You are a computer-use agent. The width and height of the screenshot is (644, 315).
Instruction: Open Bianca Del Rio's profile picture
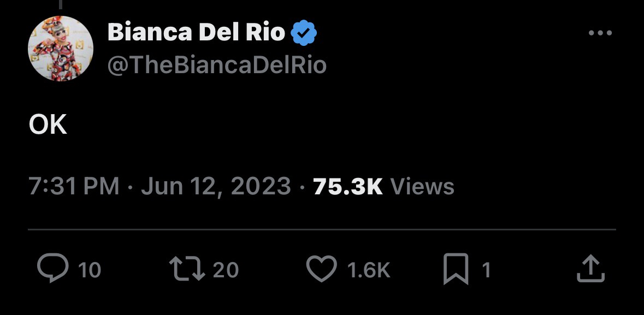[60, 49]
